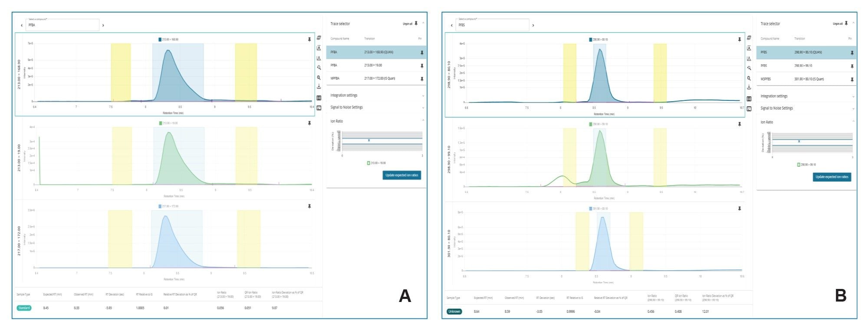Click the stacked-traces overlay icon beside the PFBS chromatogram
The height and width of the screenshot is (335, 868).
pos(749,38)
